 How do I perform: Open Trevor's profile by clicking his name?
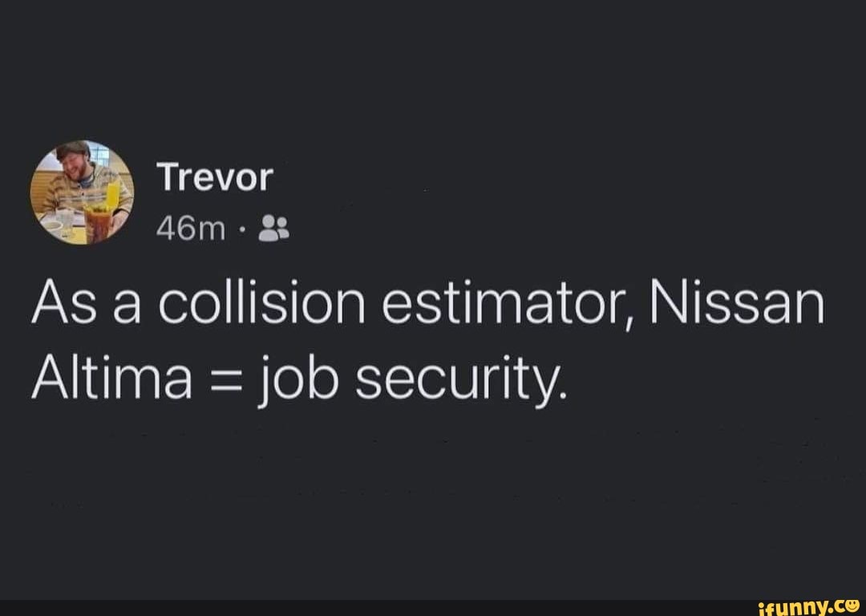214,178
